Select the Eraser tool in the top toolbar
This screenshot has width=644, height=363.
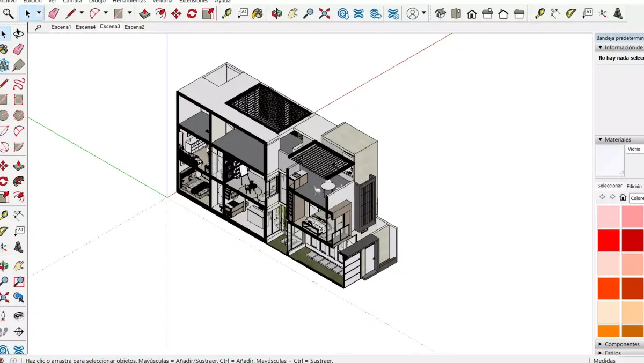coord(54,13)
